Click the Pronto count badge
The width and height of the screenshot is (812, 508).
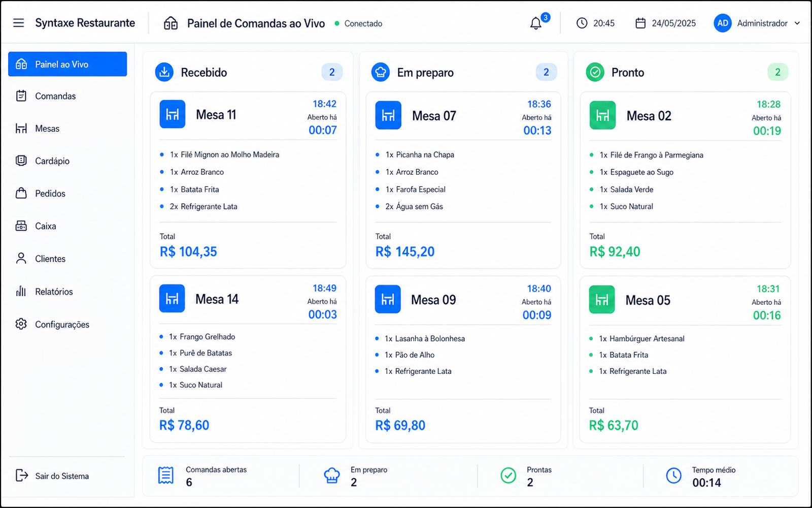click(777, 72)
